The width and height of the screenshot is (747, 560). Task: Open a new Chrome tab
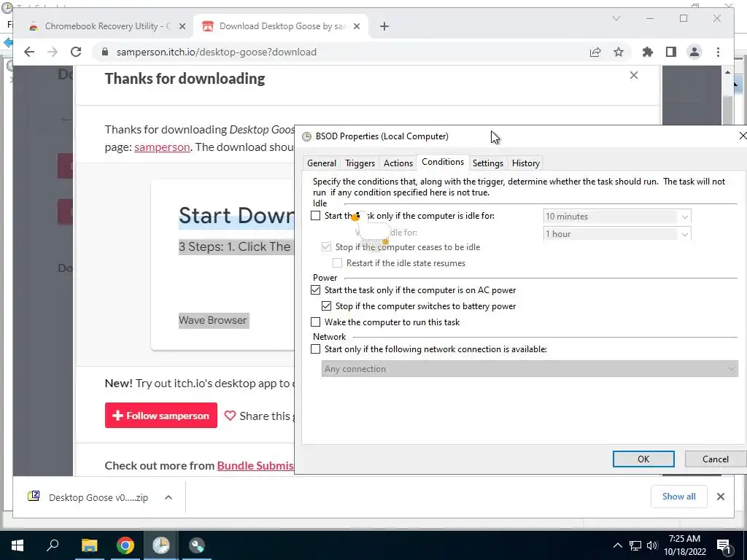pyautogui.click(x=384, y=26)
